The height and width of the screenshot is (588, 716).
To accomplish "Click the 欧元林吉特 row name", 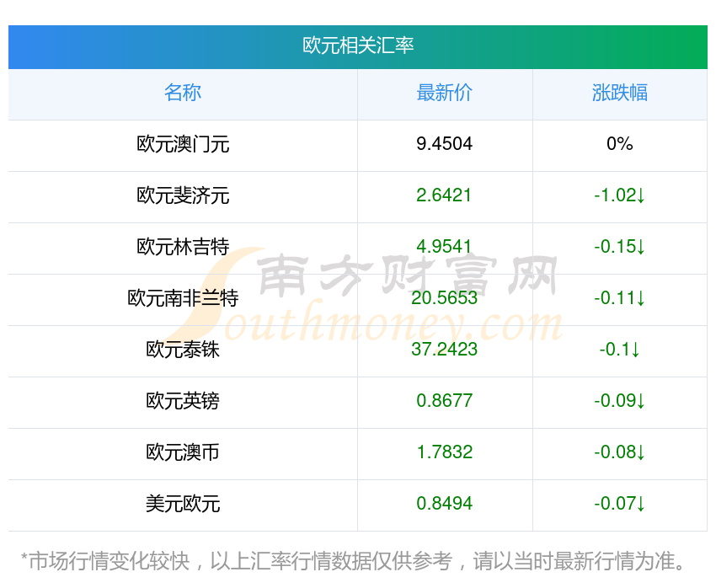I will (x=183, y=247).
